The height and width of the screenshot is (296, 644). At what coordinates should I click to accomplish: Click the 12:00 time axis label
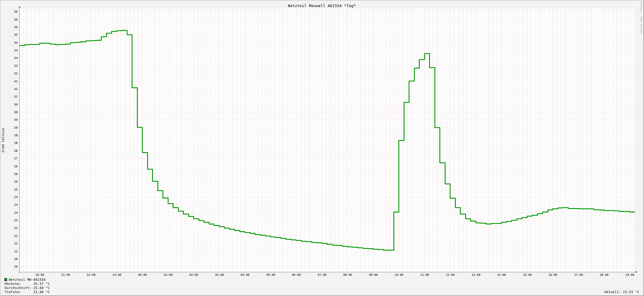450,275
